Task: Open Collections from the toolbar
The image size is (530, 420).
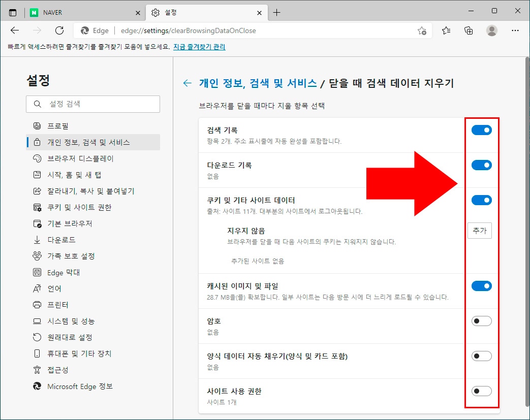Action: (x=468, y=30)
